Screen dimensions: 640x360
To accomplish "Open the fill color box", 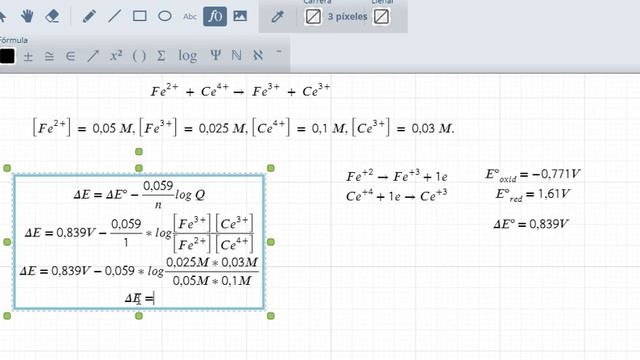I will 381,17.
